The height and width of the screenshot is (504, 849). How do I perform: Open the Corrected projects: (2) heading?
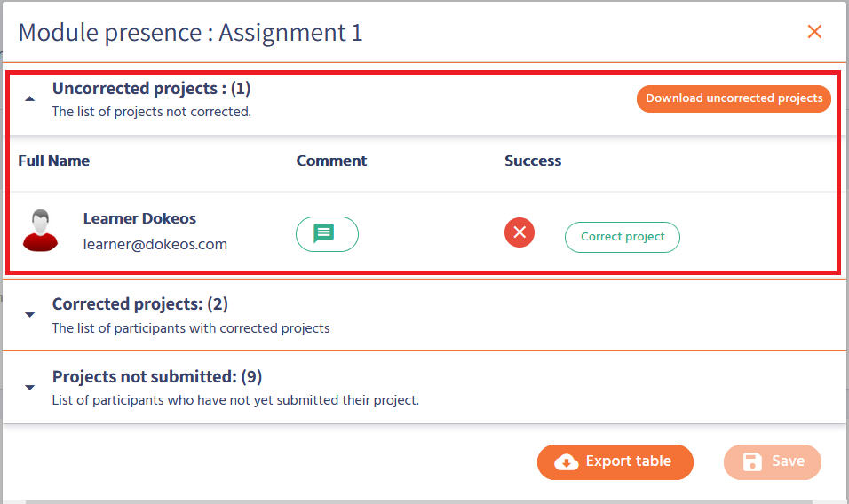tap(140, 304)
